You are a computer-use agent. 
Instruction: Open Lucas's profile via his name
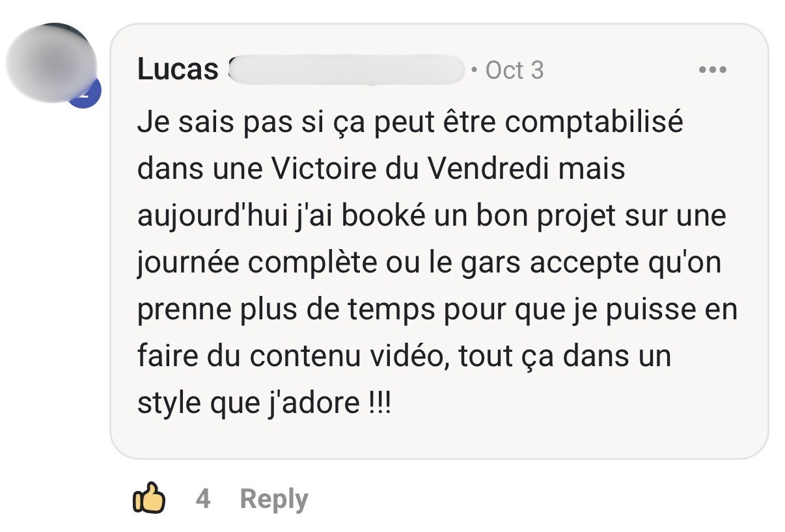[178, 70]
